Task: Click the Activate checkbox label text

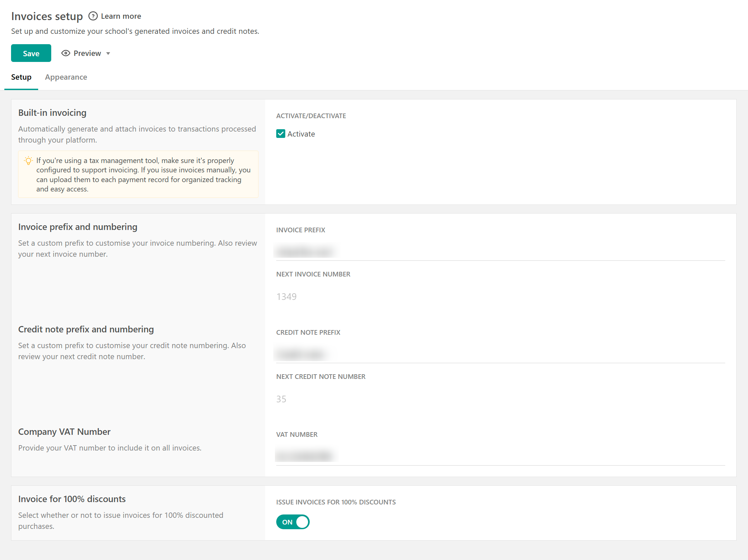Action: [301, 134]
